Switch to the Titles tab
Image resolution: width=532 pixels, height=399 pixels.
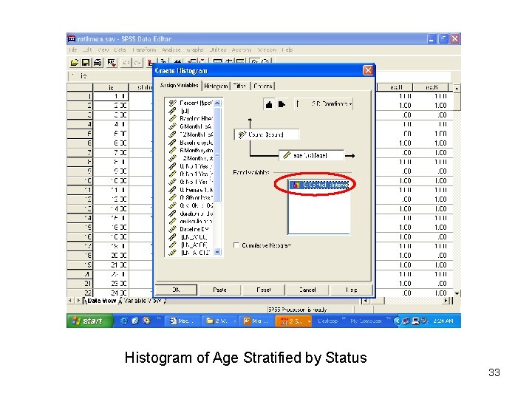[239, 86]
